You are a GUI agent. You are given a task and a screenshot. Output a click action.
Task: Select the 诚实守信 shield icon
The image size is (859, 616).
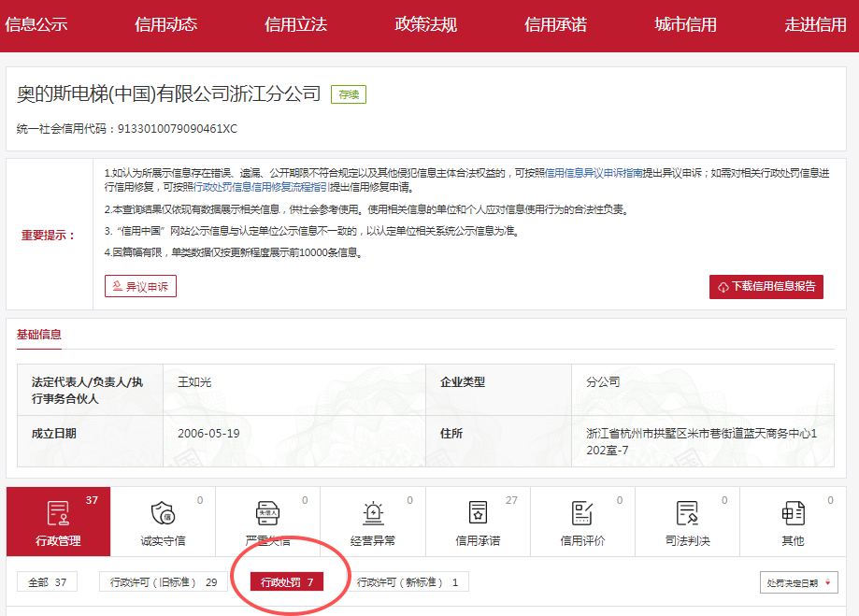click(x=163, y=513)
